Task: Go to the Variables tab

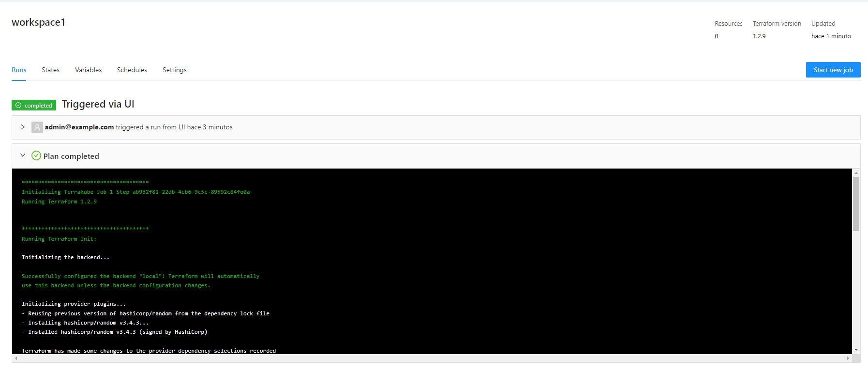Action: (x=88, y=70)
